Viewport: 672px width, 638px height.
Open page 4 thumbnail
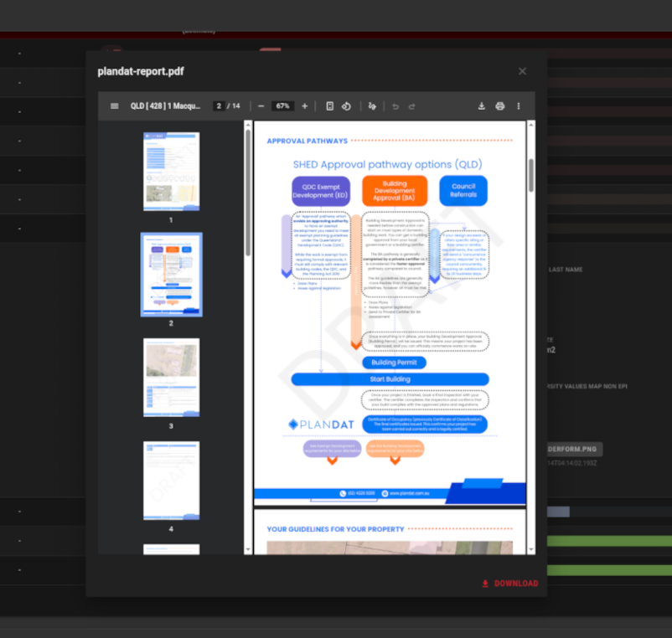tap(172, 481)
